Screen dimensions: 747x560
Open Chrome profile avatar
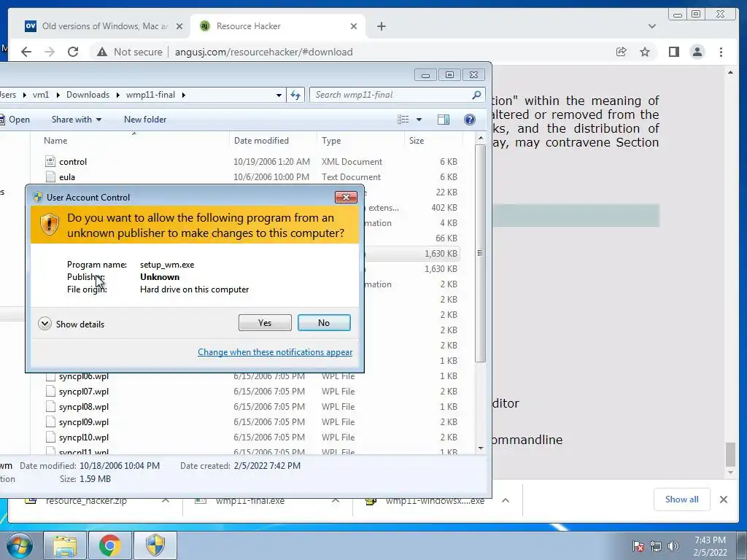coord(697,52)
